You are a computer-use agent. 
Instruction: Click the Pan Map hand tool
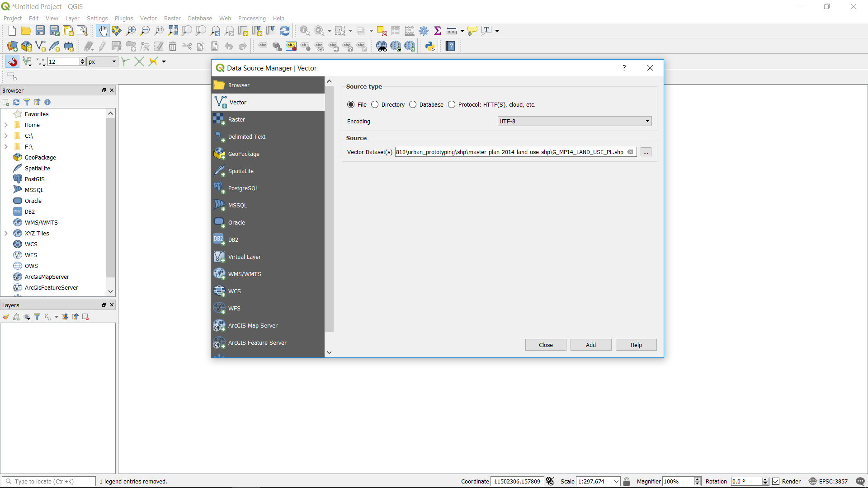click(x=103, y=31)
